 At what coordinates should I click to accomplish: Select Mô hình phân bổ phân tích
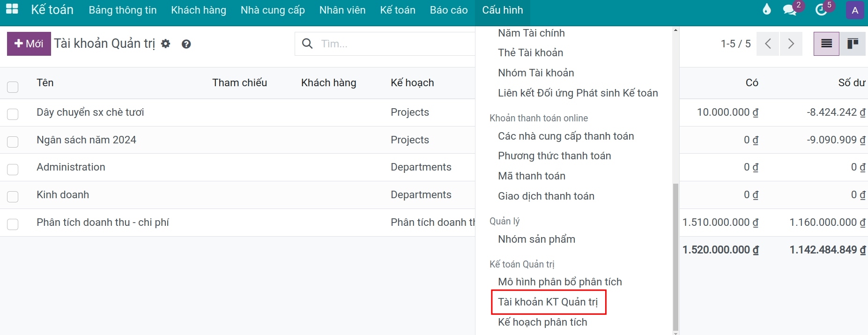pos(560,282)
